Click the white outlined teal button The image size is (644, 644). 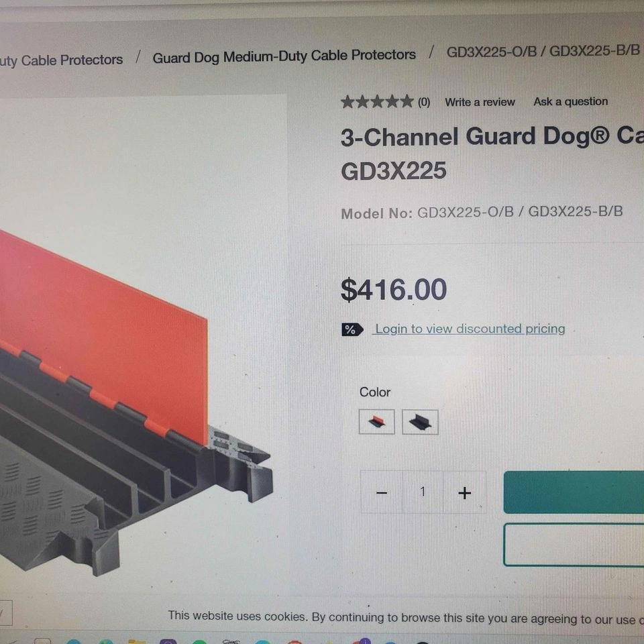click(574, 545)
